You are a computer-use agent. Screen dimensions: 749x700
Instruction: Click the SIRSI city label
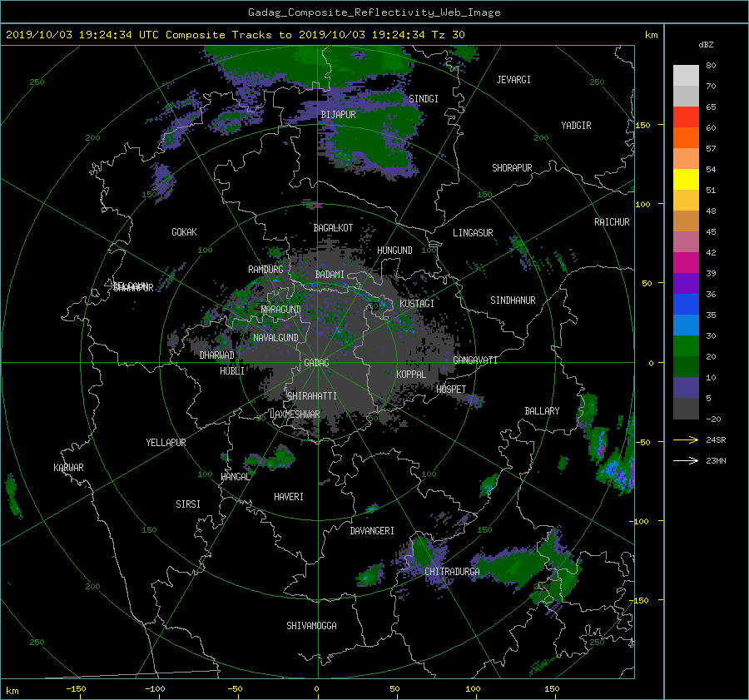(188, 504)
